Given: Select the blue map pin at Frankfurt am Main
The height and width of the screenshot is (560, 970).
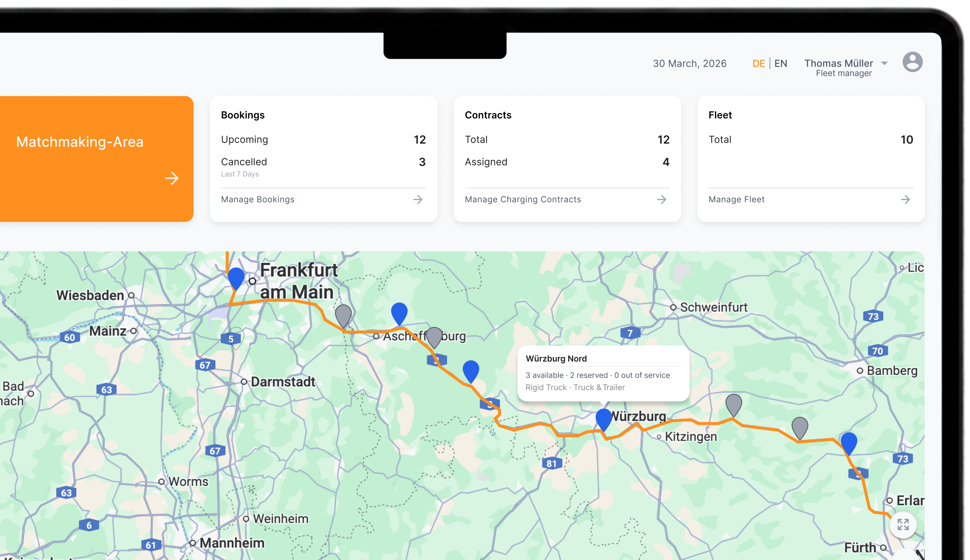Looking at the screenshot, I should coord(236,279).
